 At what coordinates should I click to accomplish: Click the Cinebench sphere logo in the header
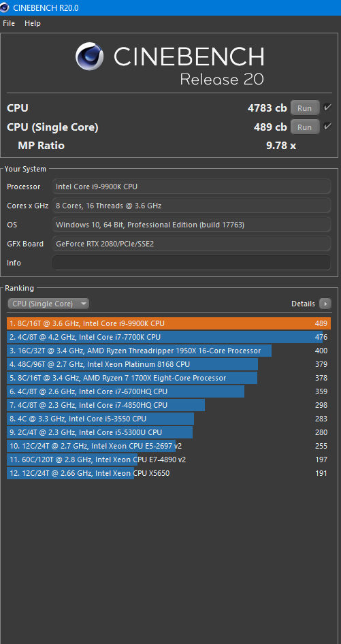(x=89, y=57)
